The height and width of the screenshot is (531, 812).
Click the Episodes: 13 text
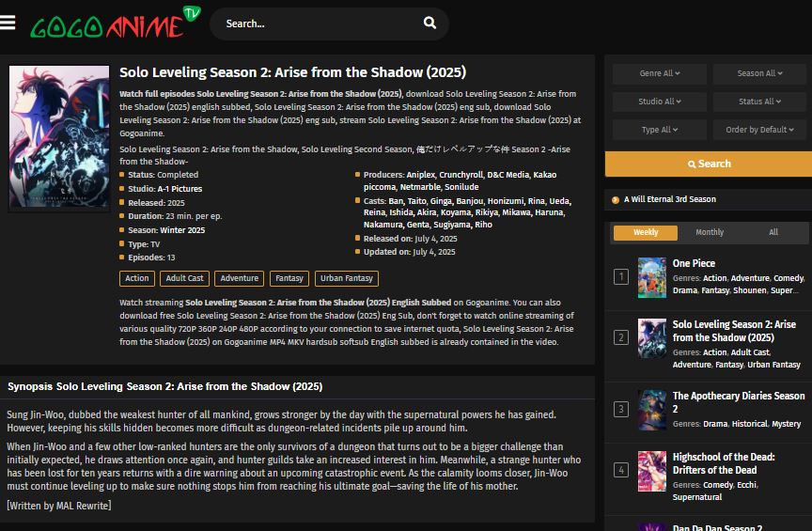(x=151, y=258)
